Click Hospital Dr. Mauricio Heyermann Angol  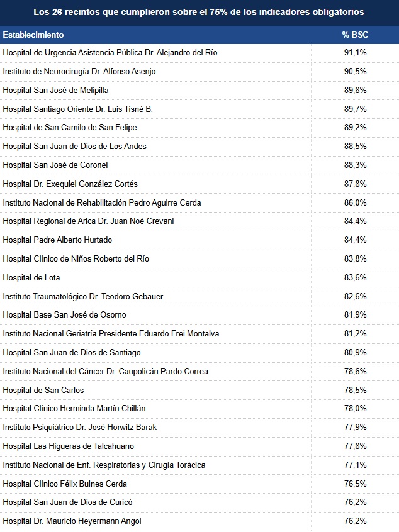pos(72,521)
